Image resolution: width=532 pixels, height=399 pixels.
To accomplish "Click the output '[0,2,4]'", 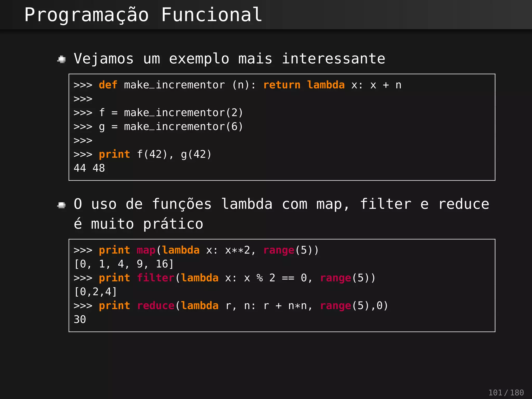I will (x=95, y=292).
